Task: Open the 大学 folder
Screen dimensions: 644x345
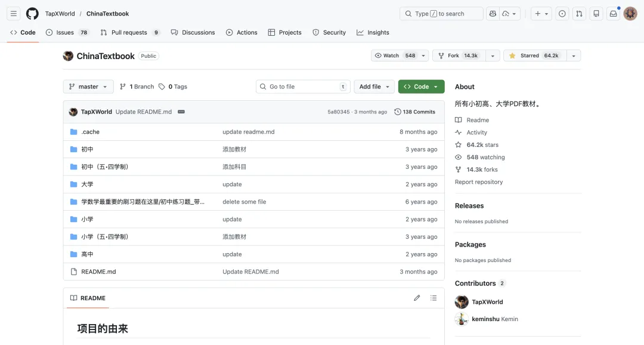Action: tap(87, 184)
